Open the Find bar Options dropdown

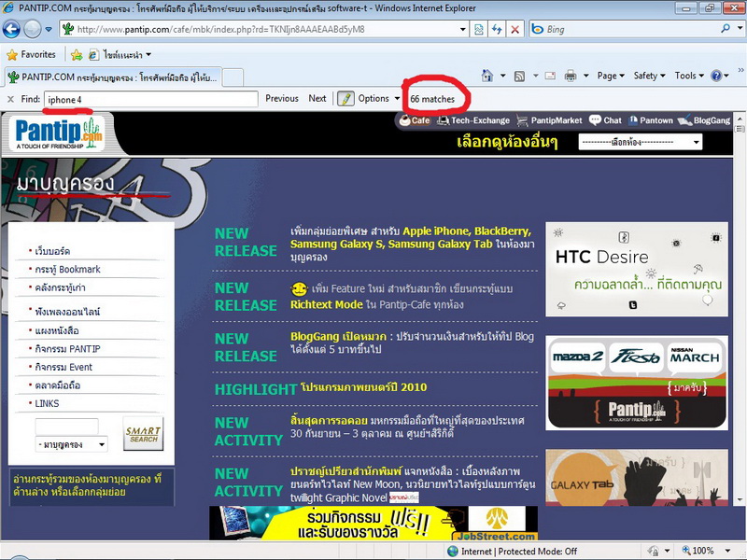coord(379,99)
